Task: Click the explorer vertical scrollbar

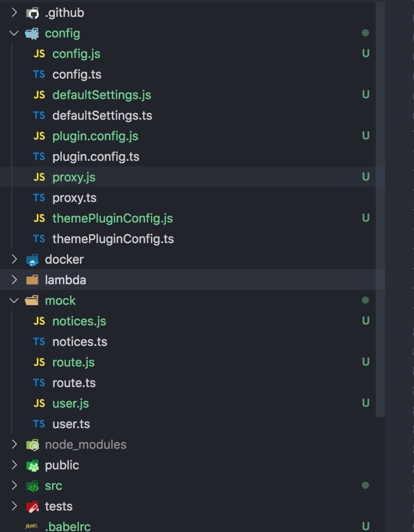Action: [380, 209]
